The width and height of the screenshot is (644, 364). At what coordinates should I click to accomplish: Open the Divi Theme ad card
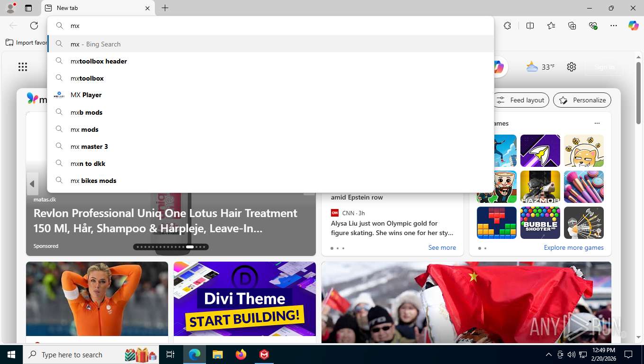coord(245,299)
